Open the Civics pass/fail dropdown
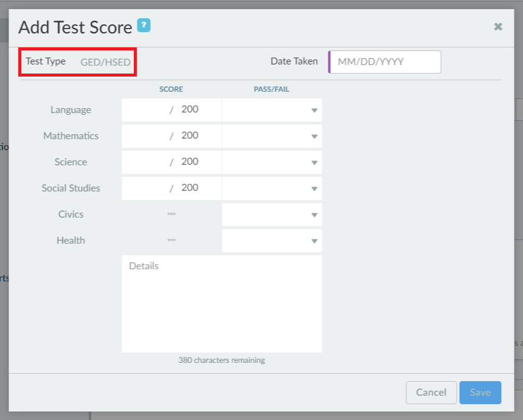The height and width of the screenshot is (420, 523). (272, 215)
